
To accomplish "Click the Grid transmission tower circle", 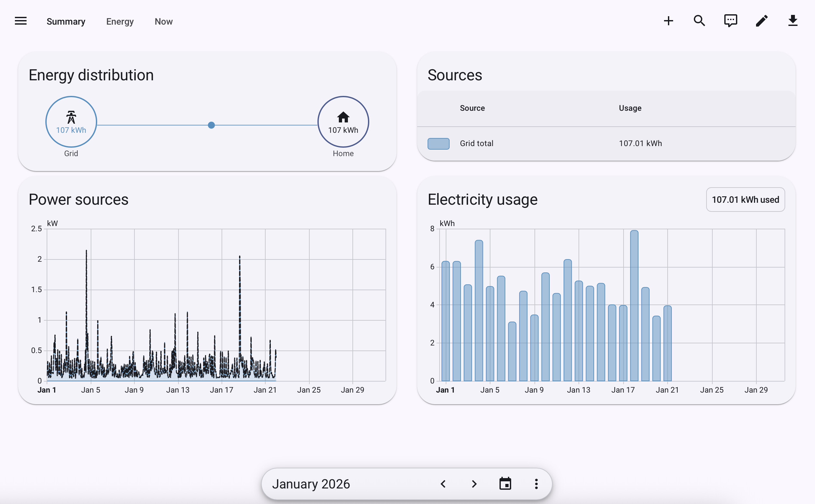I will [71, 122].
